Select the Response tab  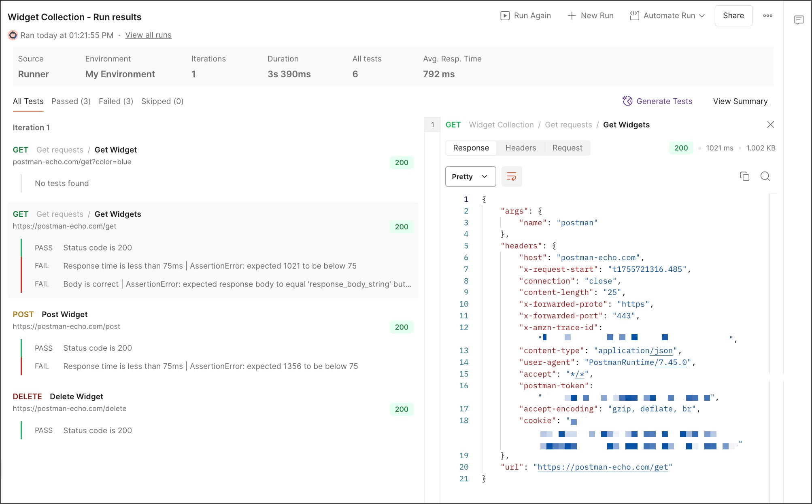471,148
